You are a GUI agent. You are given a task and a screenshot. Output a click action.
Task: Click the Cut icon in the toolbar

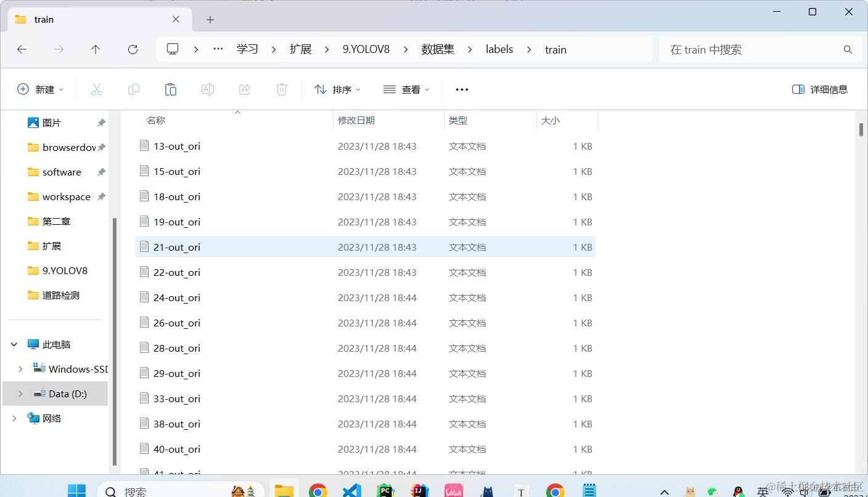(x=97, y=89)
